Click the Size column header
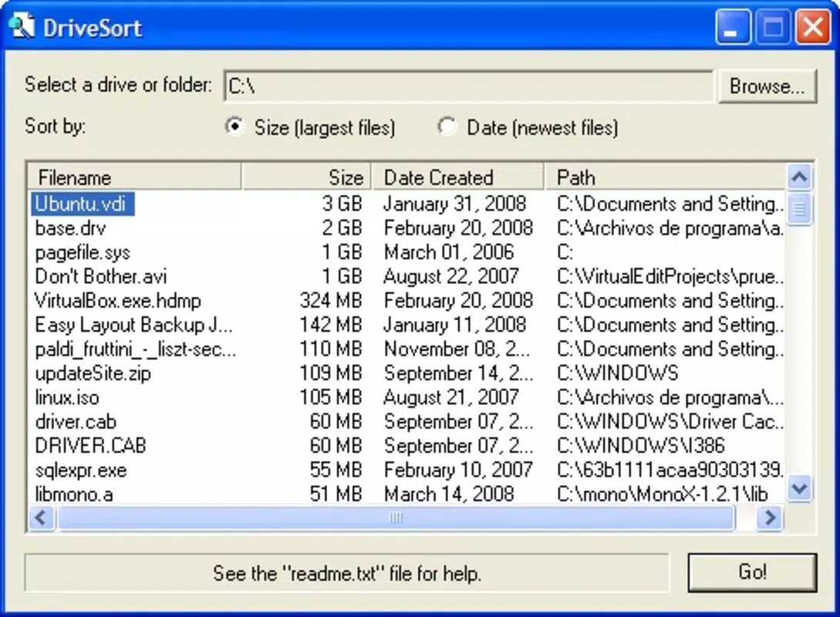 306,177
